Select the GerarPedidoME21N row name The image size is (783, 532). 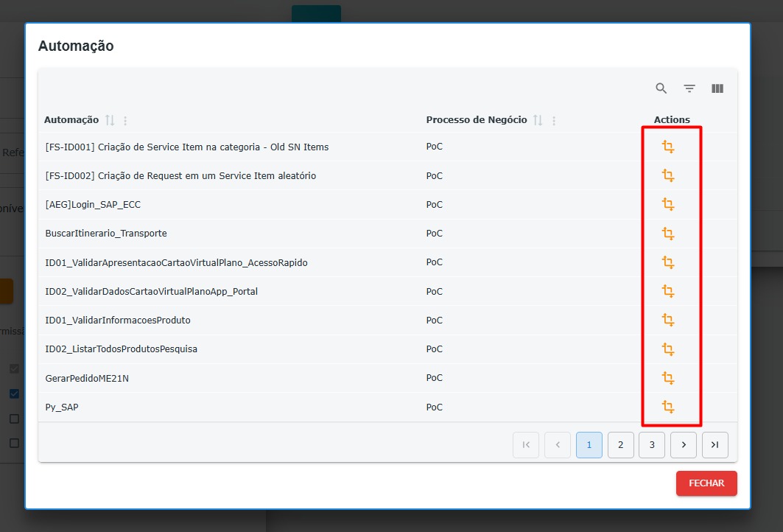pos(87,378)
